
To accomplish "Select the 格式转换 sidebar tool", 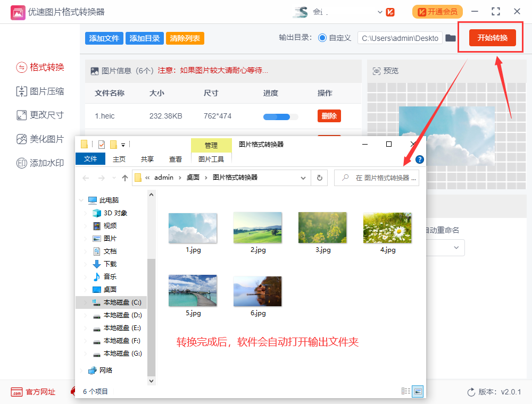I will coord(40,68).
